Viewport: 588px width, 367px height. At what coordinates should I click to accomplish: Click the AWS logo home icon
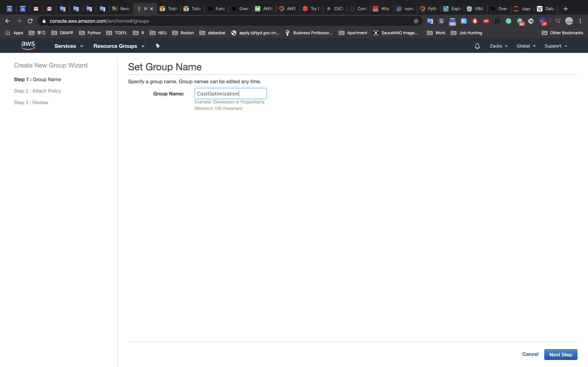(28, 46)
